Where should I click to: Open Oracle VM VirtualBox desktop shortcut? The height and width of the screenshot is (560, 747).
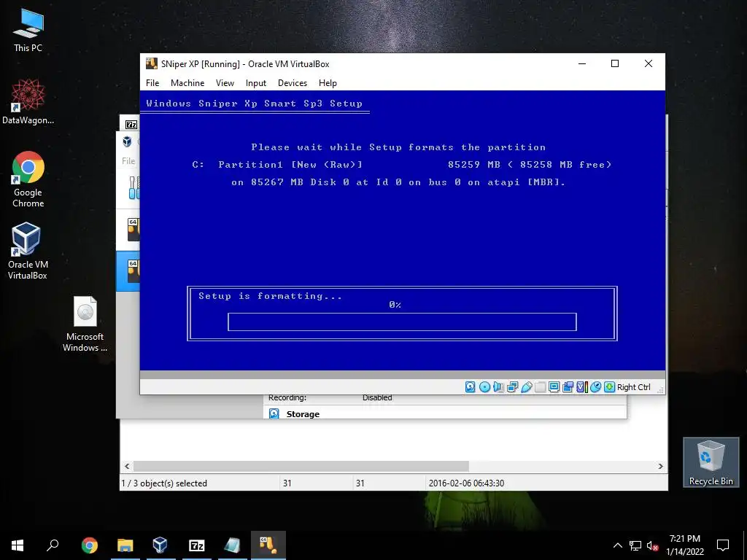[x=27, y=251]
